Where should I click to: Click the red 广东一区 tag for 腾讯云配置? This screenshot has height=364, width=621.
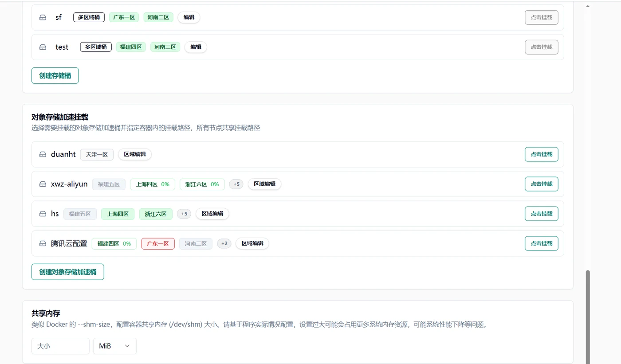tap(158, 243)
